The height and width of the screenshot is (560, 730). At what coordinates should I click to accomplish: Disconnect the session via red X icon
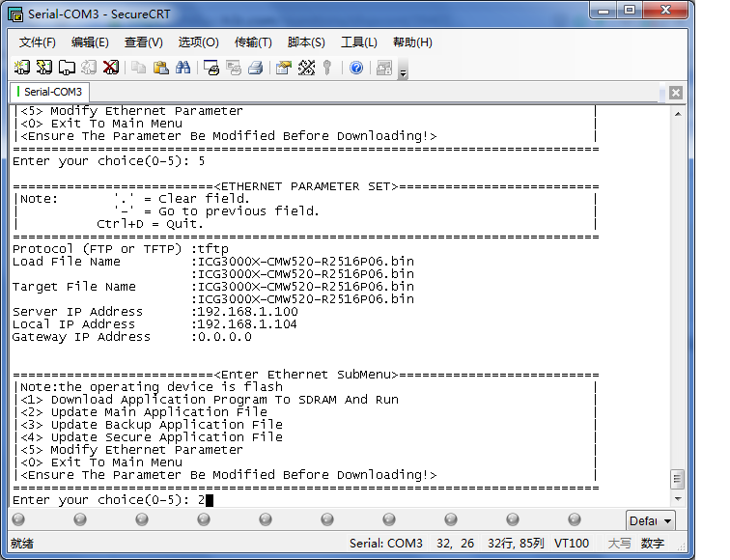(x=111, y=68)
